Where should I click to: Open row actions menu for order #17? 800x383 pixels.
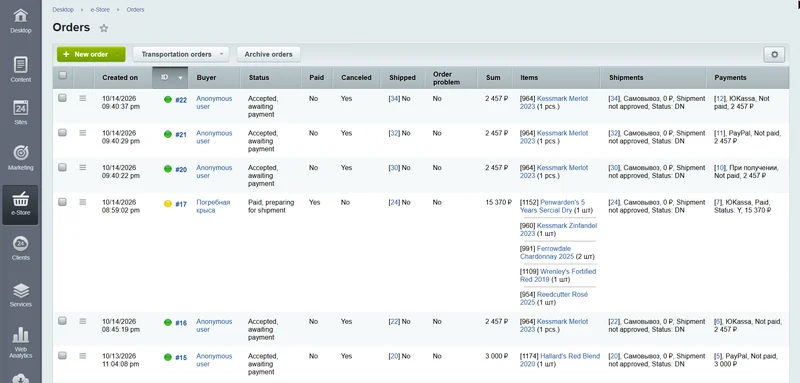[83, 202]
